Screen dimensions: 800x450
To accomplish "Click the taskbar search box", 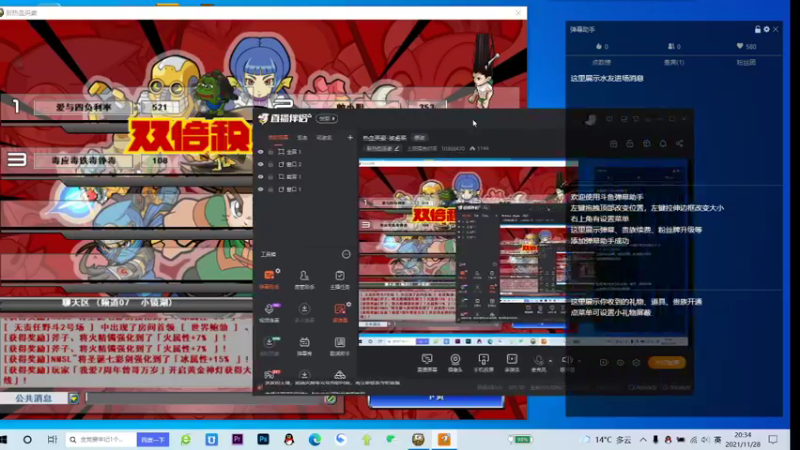I will [101, 439].
